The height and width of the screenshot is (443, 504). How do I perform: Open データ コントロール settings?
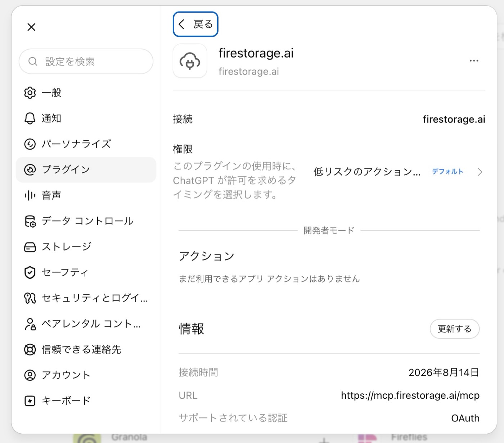tap(86, 221)
